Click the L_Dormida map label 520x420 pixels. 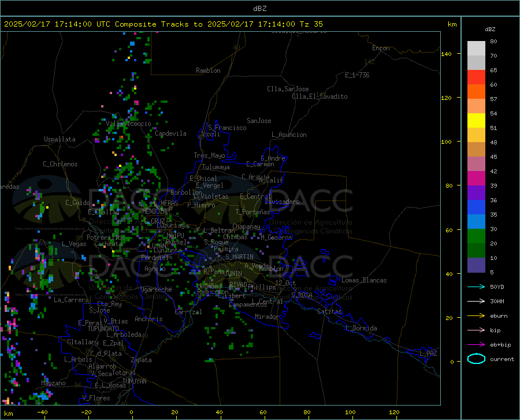tap(361, 328)
